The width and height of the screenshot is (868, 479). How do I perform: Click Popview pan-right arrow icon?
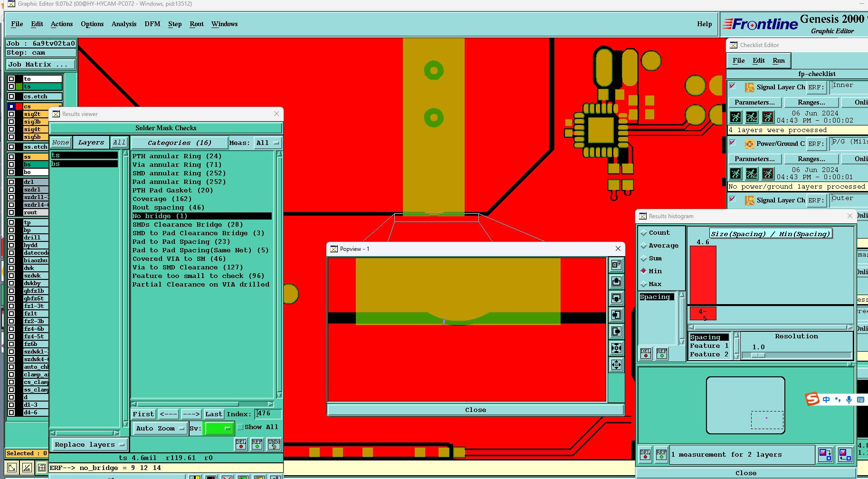616,332
